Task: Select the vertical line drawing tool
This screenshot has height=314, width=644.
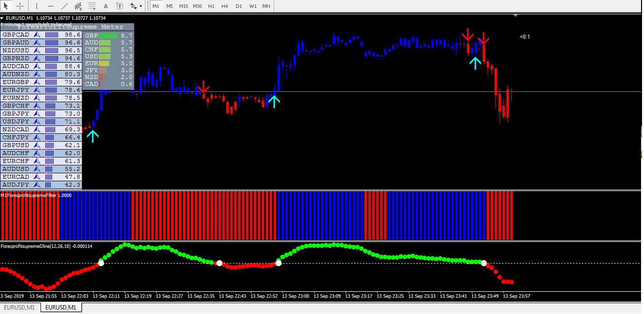Action: (x=36, y=6)
